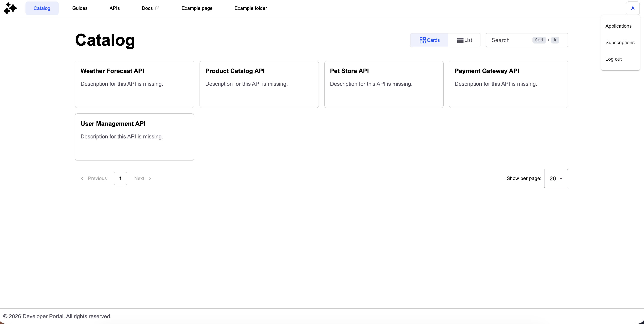Switch to Cards view
Screen dimensions: 644x324
pos(429,40)
